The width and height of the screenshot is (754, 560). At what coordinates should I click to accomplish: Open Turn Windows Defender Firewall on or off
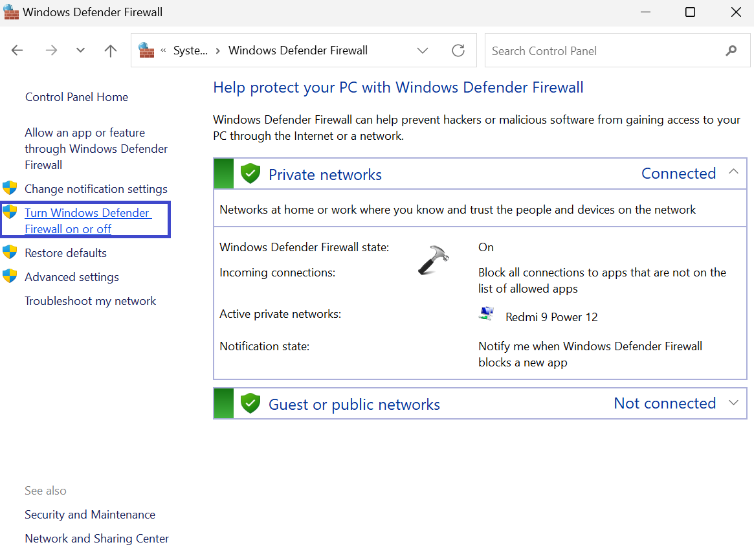87,220
